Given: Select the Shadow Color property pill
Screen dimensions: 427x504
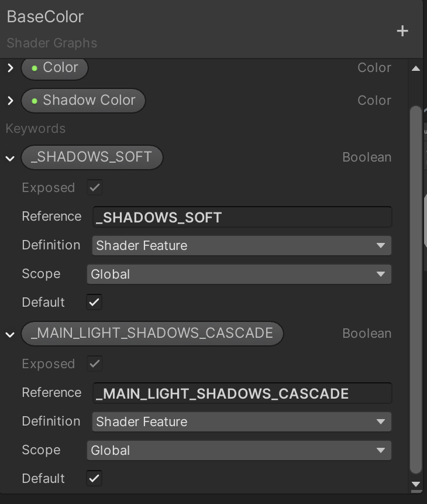Looking at the screenshot, I should pyautogui.click(x=83, y=101).
